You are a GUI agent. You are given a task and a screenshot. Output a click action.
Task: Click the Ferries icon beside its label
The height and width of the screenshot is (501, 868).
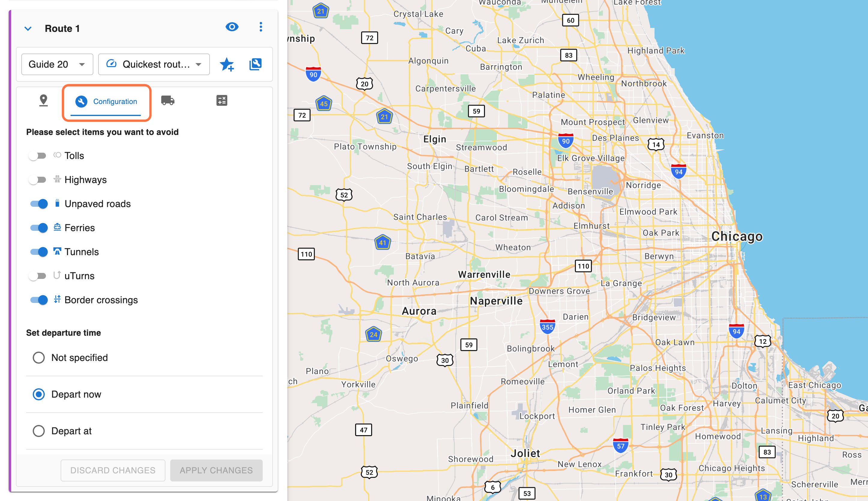(57, 228)
